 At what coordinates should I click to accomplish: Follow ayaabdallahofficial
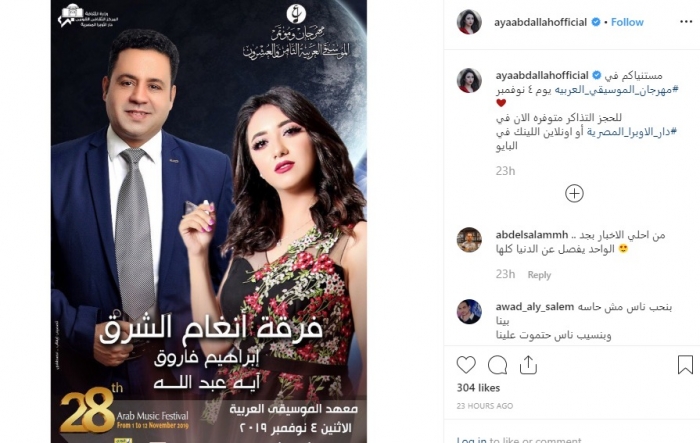627,22
